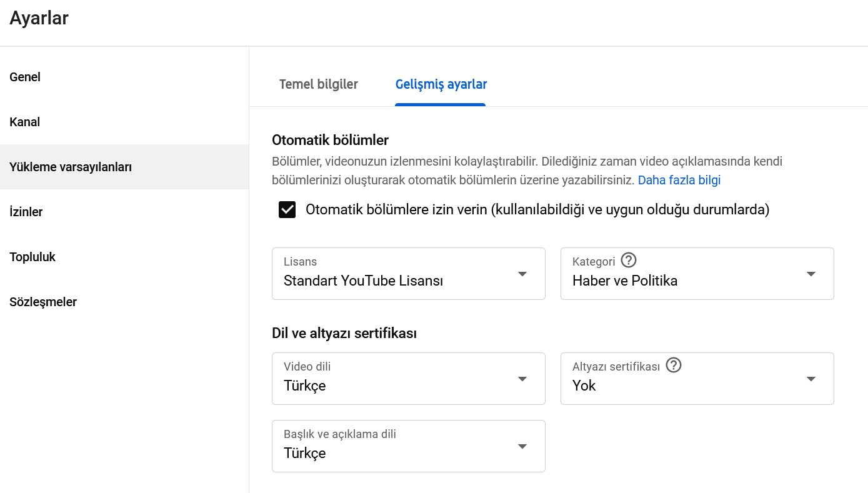The width and height of the screenshot is (868, 493).
Task: Expand the Video dili dropdown arrow
Action: 522,379
